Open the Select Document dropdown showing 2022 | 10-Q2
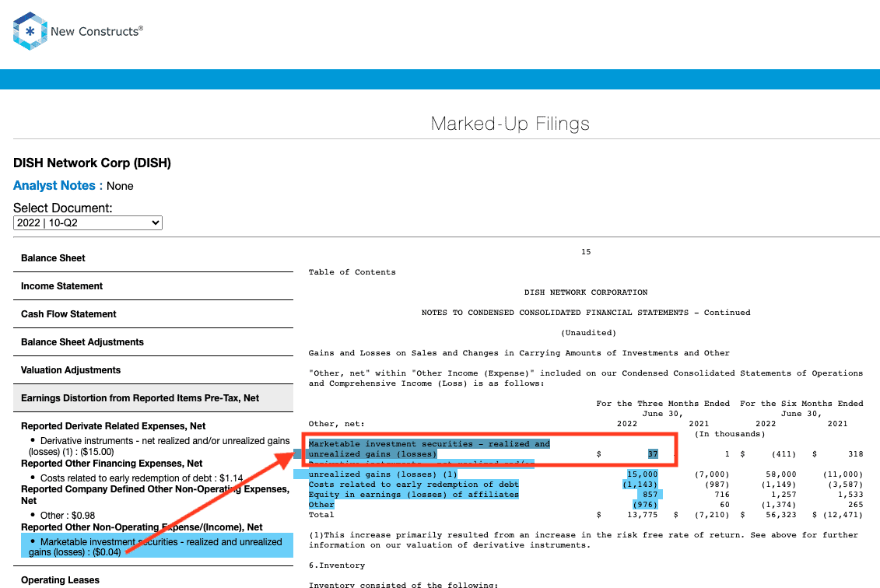The height and width of the screenshot is (588, 880). coord(88,222)
